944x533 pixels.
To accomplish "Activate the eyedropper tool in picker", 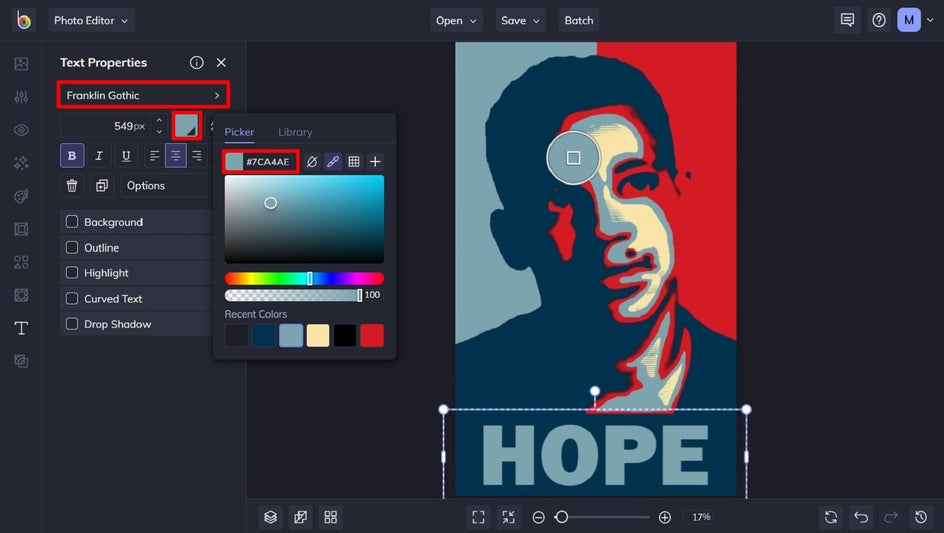I will tap(332, 161).
